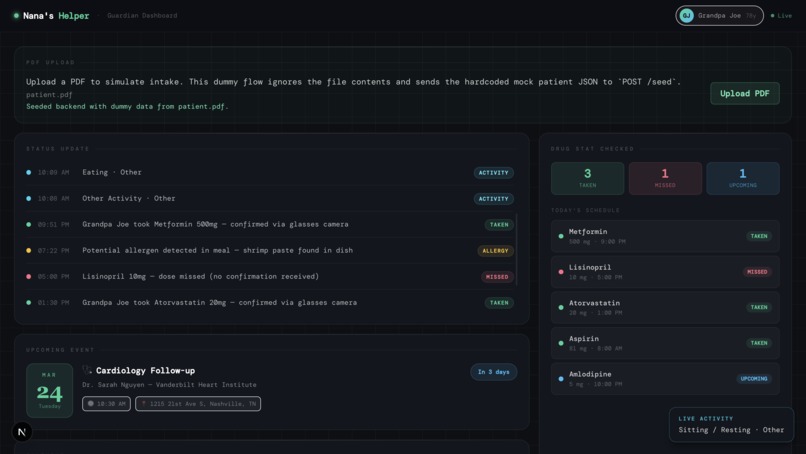Viewport: 806px width, 454px height.
Task: Click the Eating · Other status entry
Action: (x=270, y=172)
